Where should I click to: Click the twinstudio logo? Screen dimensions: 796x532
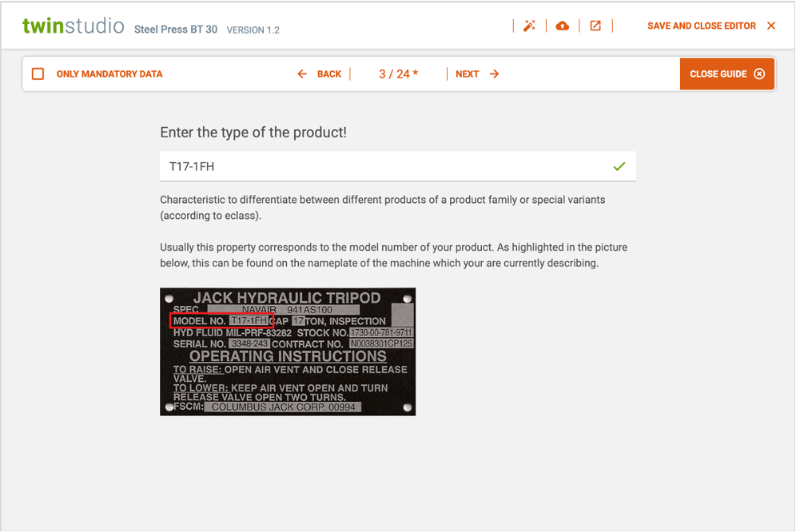(74, 26)
